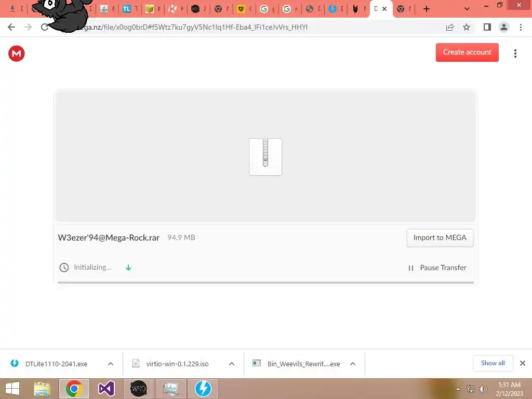Open the virtio-win-0.1.229.iso download
Viewport: 532px width, 399px height.
pos(178,364)
